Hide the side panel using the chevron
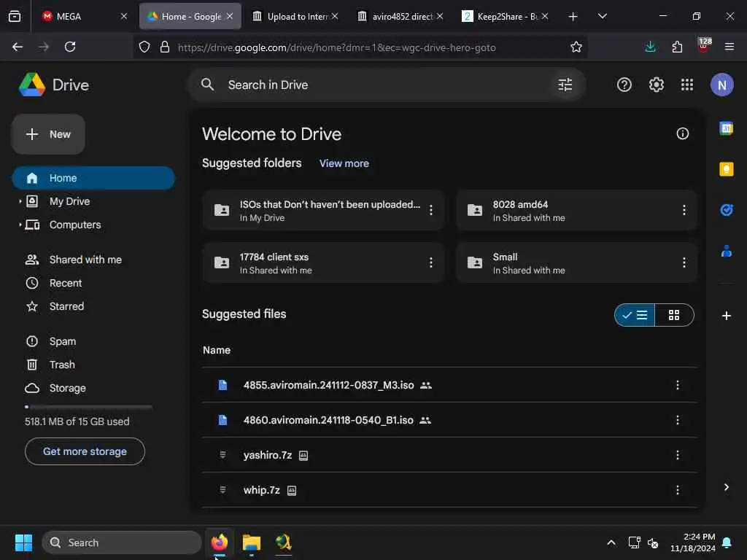The image size is (747, 560). tap(726, 487)
